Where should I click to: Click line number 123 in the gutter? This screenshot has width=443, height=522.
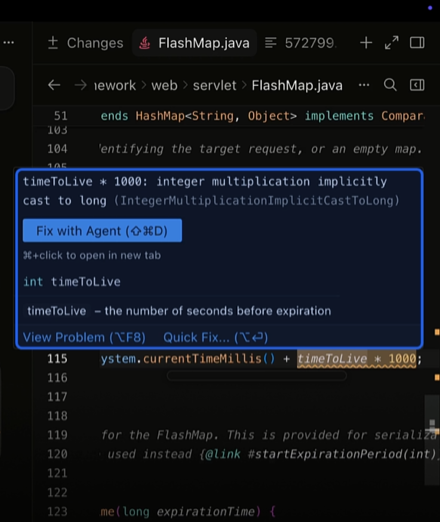click(57, 511)
